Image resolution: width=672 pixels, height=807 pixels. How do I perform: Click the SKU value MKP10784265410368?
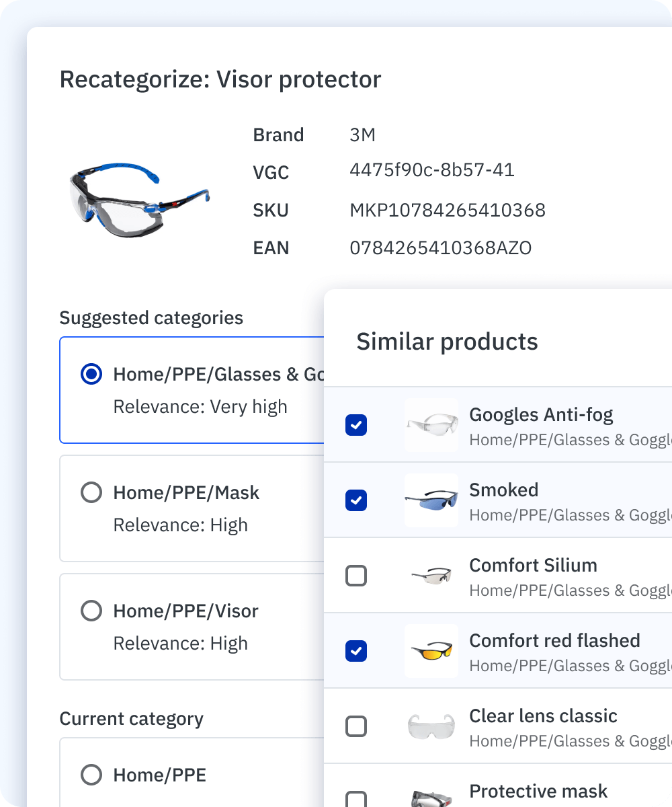pos(448,210)
